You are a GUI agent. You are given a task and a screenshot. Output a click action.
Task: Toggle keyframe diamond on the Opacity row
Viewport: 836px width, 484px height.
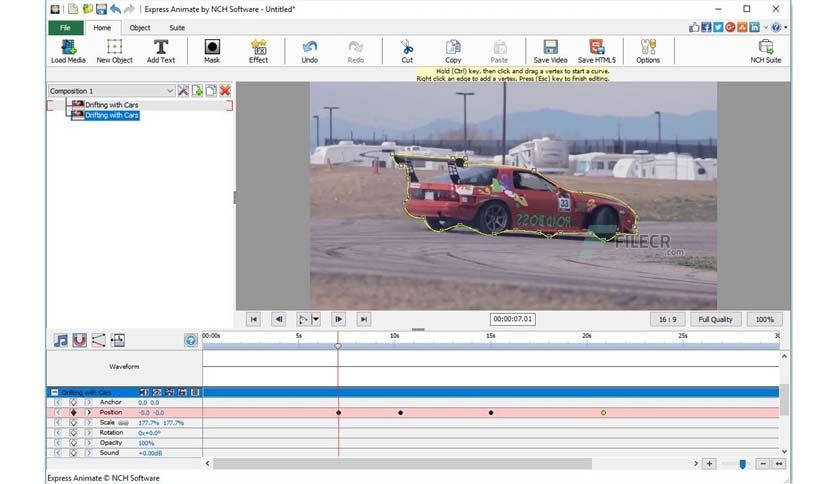(74, 443)
